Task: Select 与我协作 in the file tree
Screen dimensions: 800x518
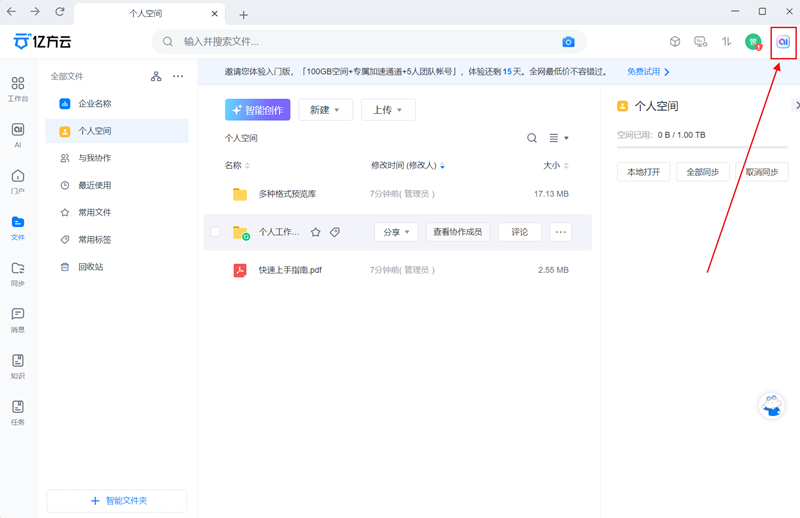Action: point(94,158)
